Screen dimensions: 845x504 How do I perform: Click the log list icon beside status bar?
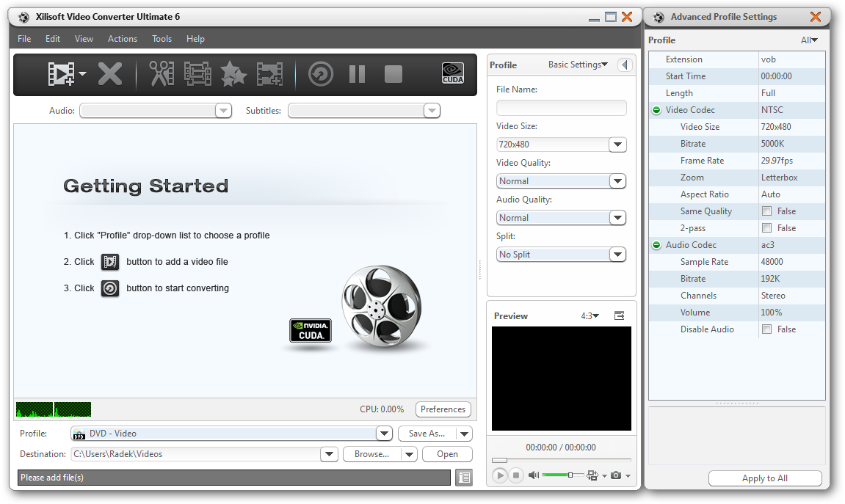click(x=464, y=477)
